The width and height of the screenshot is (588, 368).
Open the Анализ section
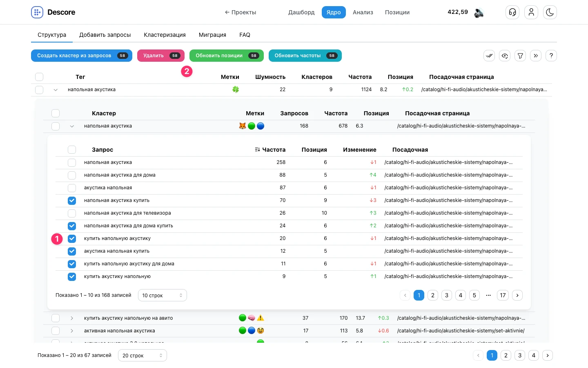click(x=363, y=12)
